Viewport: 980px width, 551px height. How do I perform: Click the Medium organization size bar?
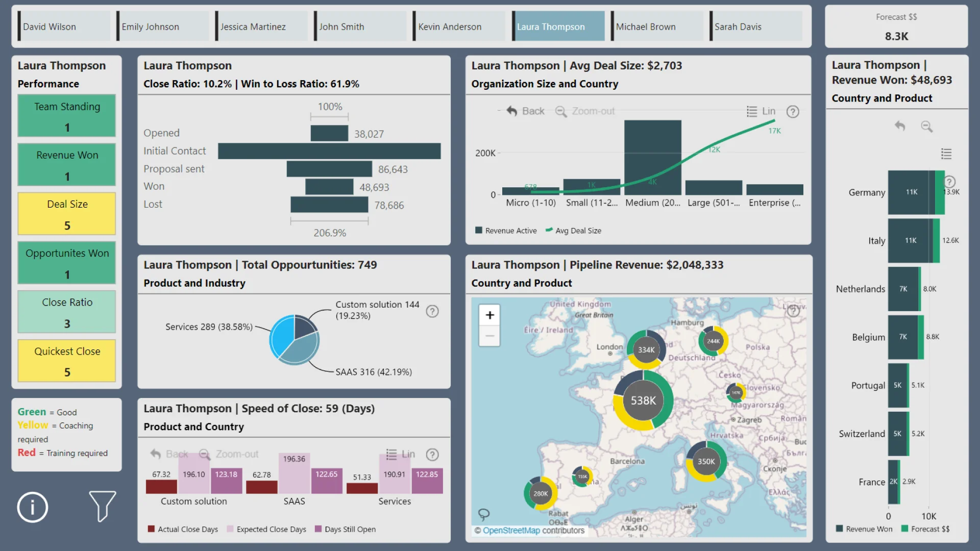(652, 157)
